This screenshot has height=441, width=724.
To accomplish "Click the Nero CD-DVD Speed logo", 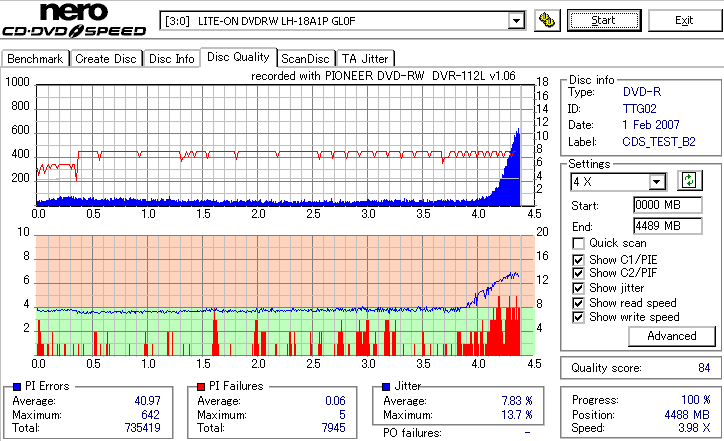I will pos(74,20).
